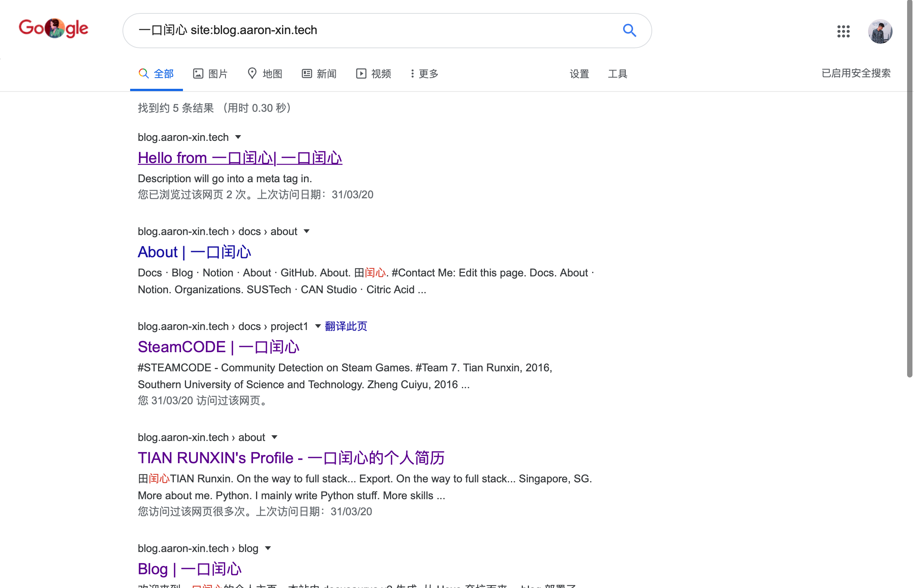Expand dropdown arrow next to docs › project1
The image size is (914, 588).
tap(318, 326)
